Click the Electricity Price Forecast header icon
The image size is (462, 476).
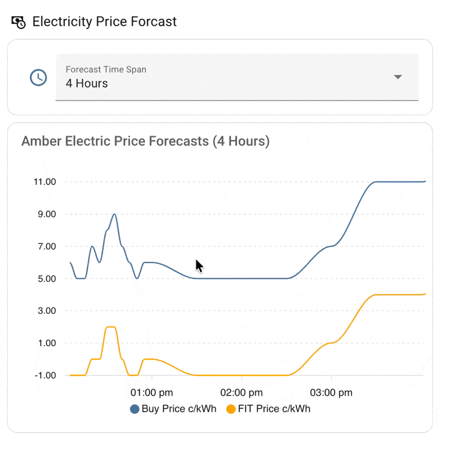pyautogui.click(x=18, y=21)
